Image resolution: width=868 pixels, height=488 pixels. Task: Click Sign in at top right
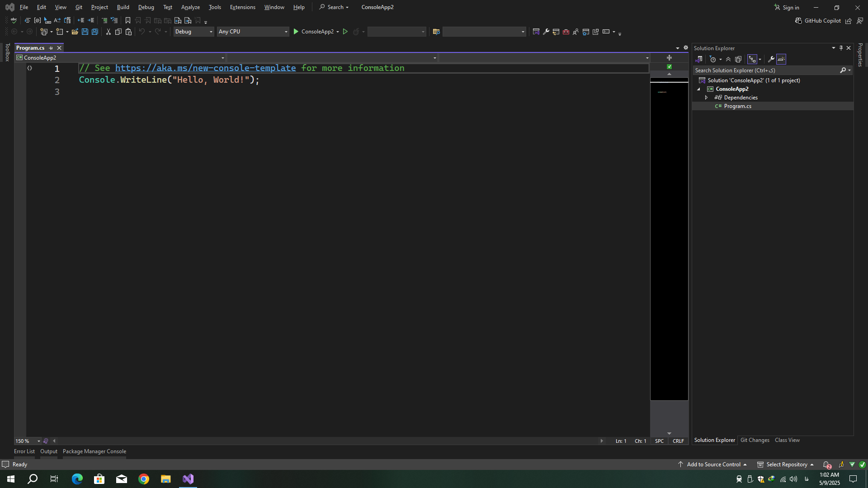tap(787, 7)
